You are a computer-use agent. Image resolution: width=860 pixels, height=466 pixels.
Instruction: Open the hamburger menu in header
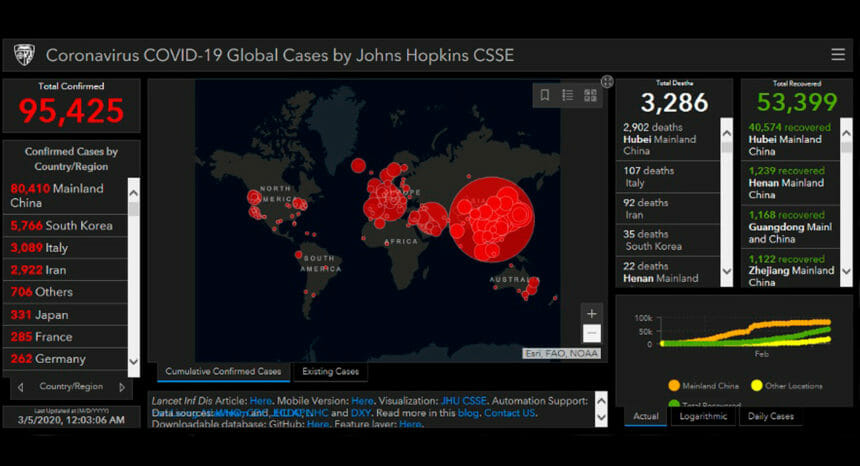click(x=837, y=55)
